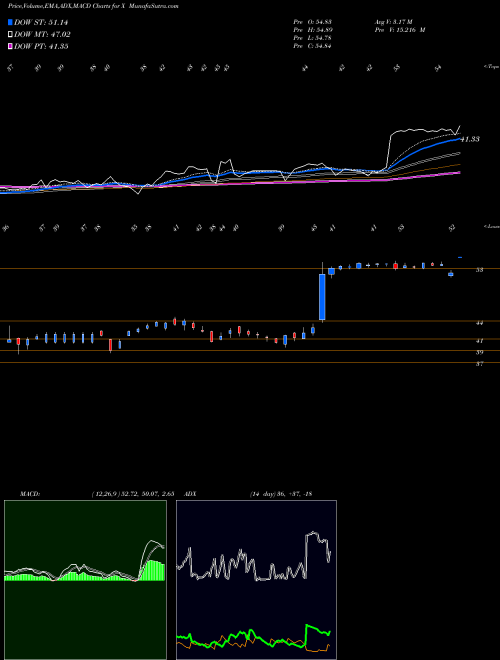Select the DOW PT legend label
Screen dimensions: 500x660
pos(41,47)
